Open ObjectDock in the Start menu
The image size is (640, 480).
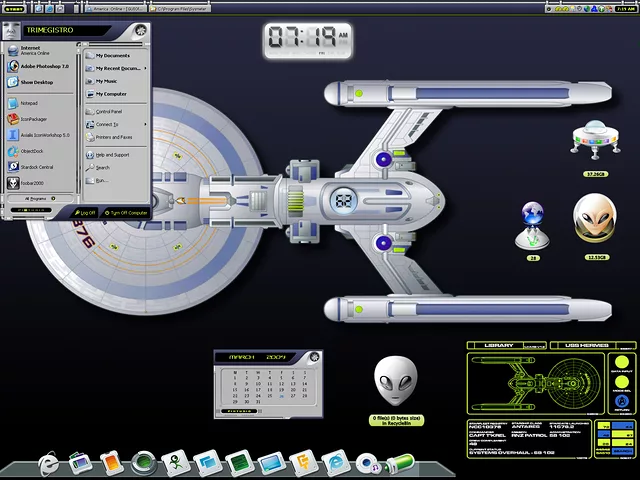[x=33, y=151]
